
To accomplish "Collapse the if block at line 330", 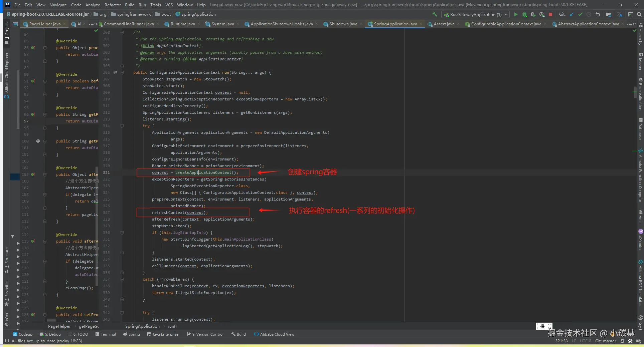I will point(122,233).
